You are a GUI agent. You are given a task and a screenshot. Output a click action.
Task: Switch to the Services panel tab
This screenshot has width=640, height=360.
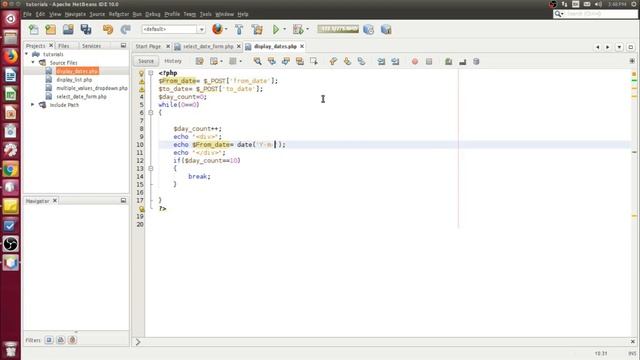click(91, 46)
